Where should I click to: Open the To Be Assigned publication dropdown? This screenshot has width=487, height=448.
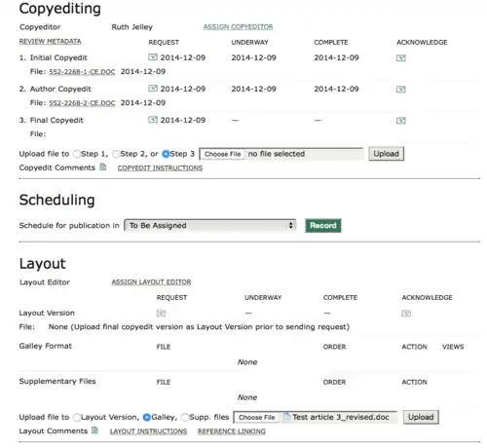(x=210, y=225)
